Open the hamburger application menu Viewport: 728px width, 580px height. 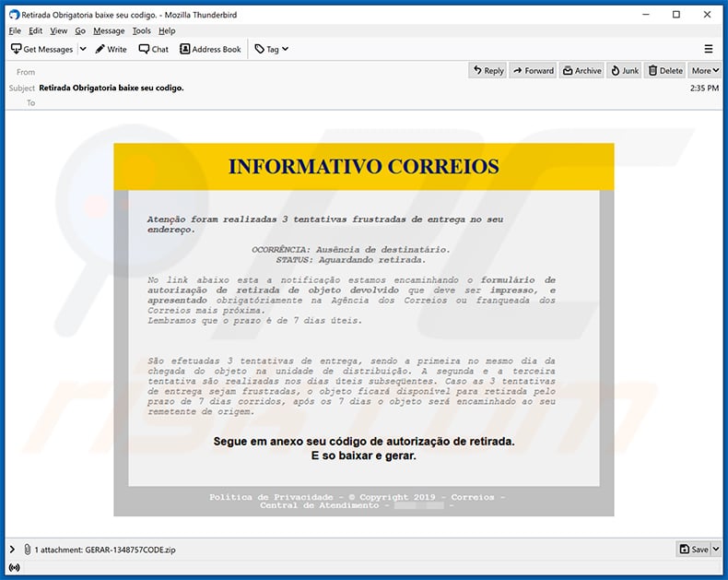pos(709,49)
